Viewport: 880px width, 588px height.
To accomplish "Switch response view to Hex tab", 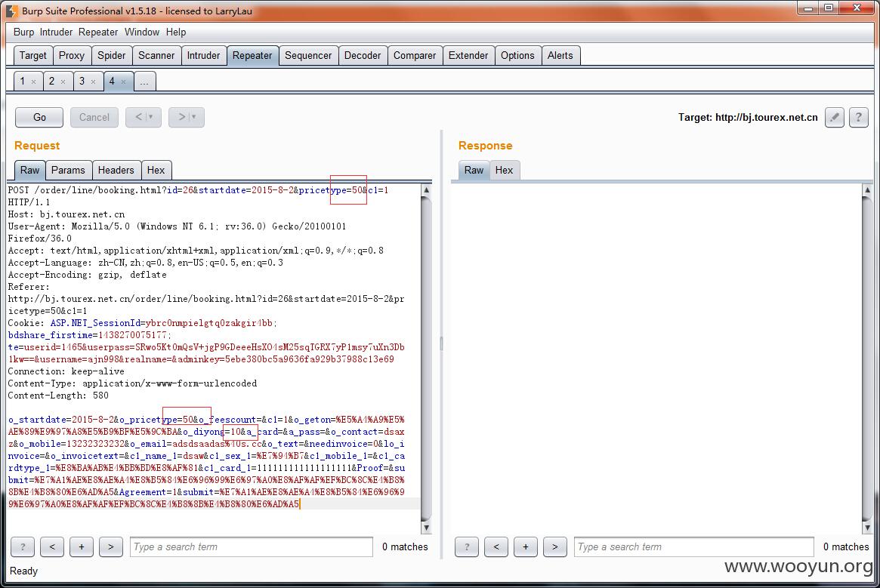I will [504, 170].
